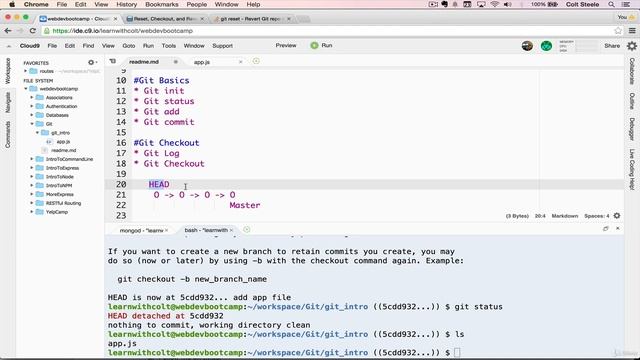Open the favorites settings gear in Workspace panel
640x360 pixels.
pyautogui.click(x=92, y=62)
